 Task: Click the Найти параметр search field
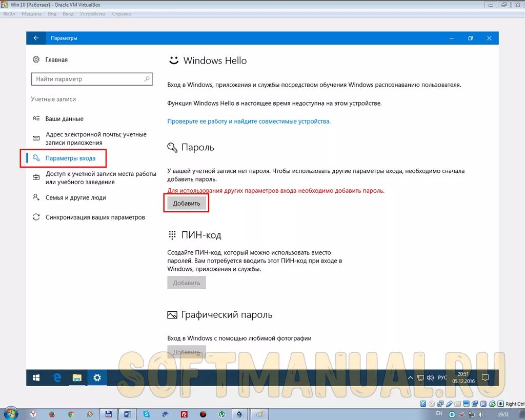click(92, 79)
